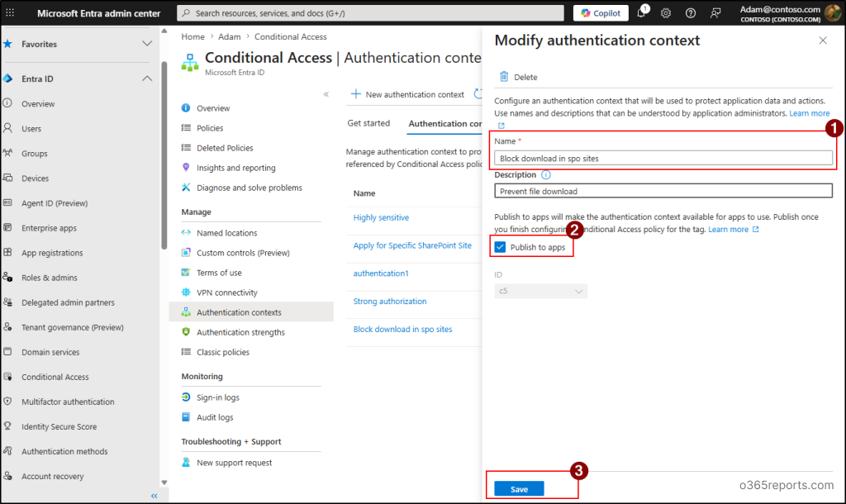This screenshot has height=504, width=846.
Task: Open Tenant governance (Preview)
Action: click(73, 327)
